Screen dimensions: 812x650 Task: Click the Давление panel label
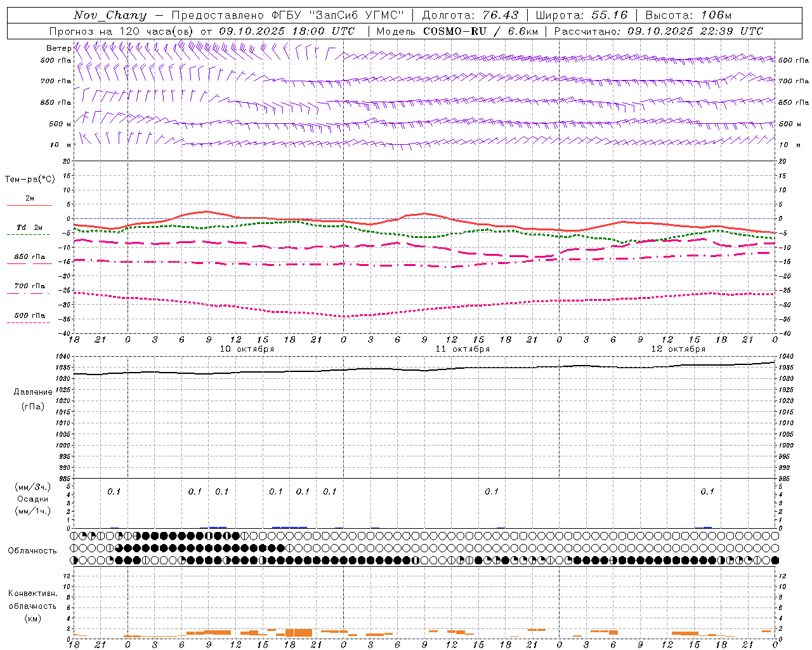(33, 392)
